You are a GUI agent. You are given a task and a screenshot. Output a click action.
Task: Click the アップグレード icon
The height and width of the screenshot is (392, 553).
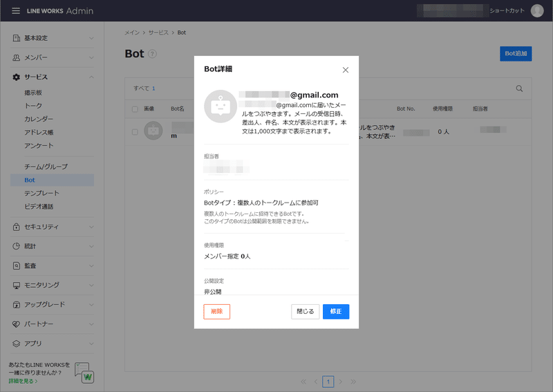(16, 304)
